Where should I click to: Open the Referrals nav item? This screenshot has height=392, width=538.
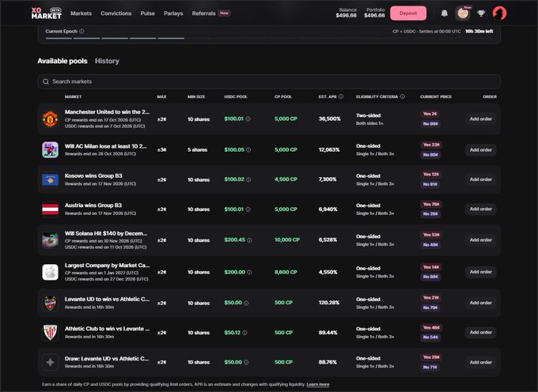pos(204,13)
